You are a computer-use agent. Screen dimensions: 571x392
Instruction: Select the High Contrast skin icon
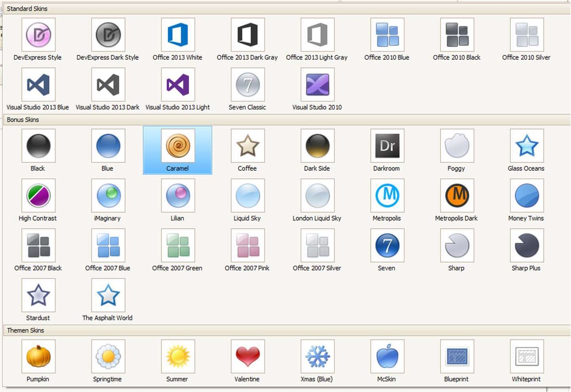coord(38,195)
